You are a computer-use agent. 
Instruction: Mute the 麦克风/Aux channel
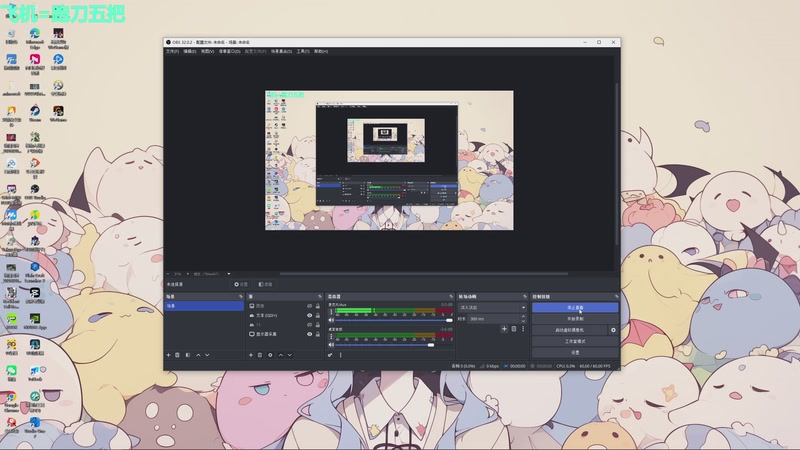click(331, 320)
